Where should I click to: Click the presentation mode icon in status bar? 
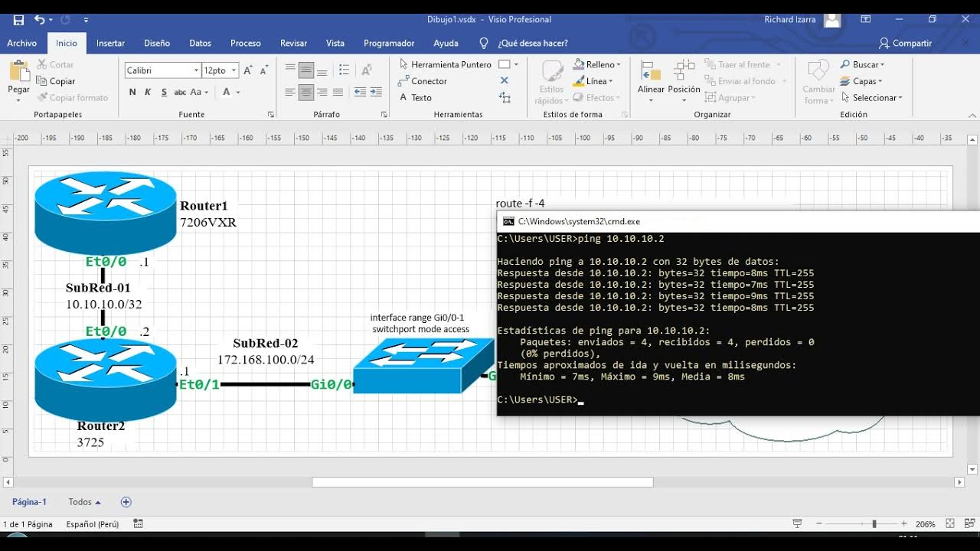pyautogui.click(x=797, y=523)
